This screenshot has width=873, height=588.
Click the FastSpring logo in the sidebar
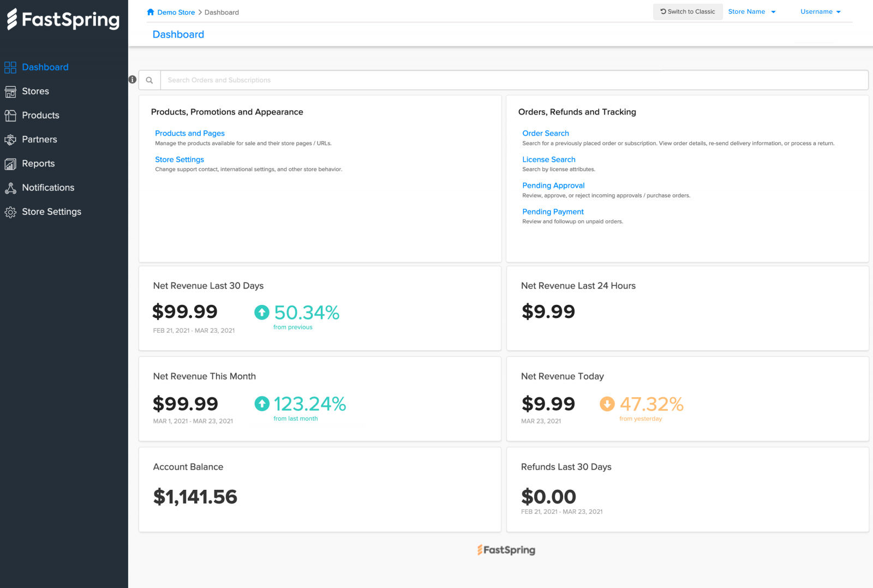(63, 20)
